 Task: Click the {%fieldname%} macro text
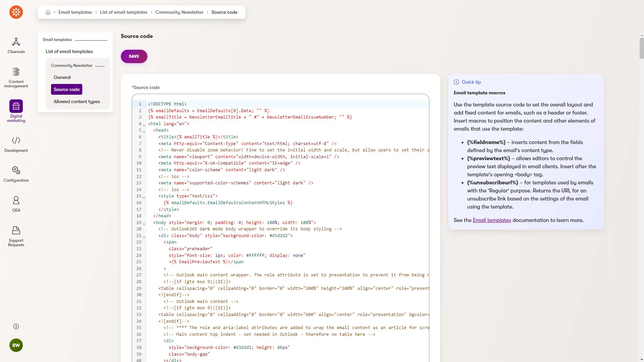click(x=486, y=142)
